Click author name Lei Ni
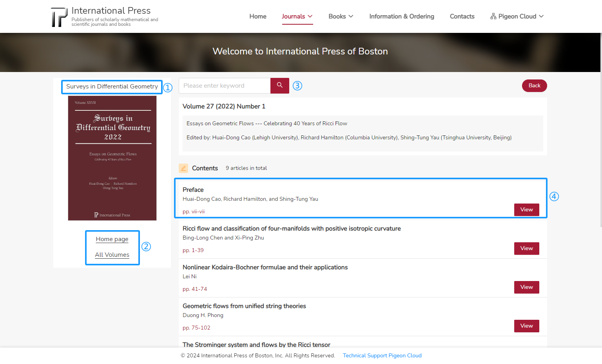This screenshot has width=602, height=364. (190, 277)
